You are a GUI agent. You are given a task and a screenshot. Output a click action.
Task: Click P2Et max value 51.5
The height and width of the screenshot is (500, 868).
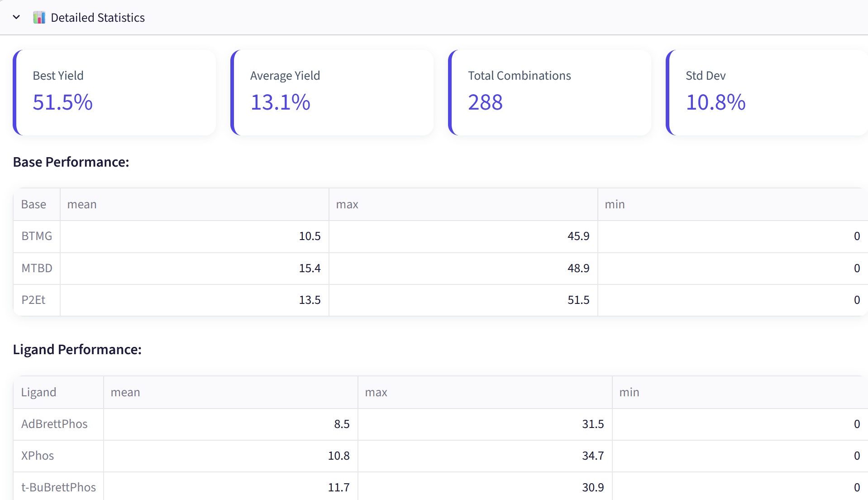point(578,300)
